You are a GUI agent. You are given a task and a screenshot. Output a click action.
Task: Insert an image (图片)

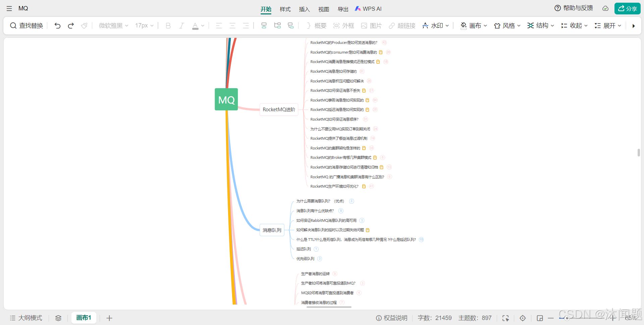click(x=371, y=26)
